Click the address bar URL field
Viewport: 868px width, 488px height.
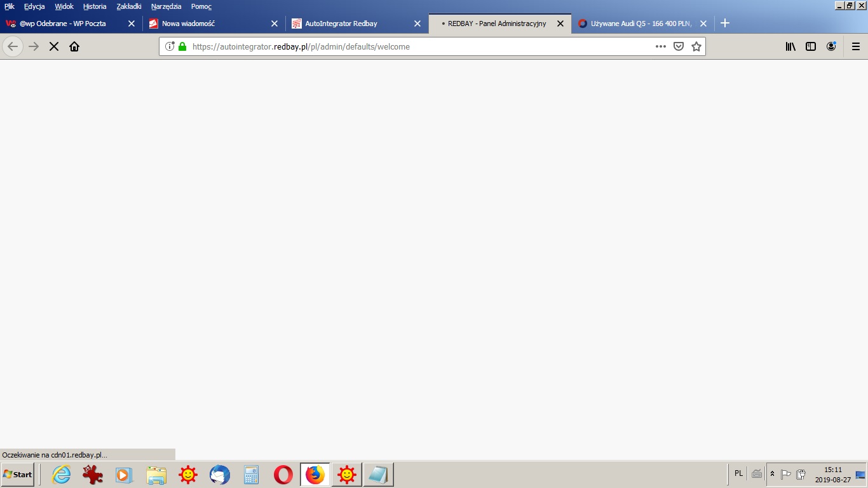point(413,46)
